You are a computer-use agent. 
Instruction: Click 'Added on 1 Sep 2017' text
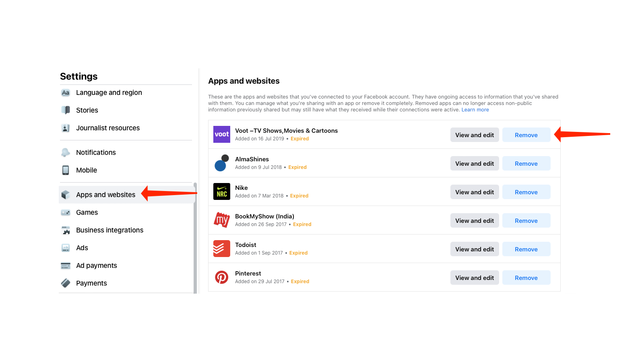click(x=259, y=253)
